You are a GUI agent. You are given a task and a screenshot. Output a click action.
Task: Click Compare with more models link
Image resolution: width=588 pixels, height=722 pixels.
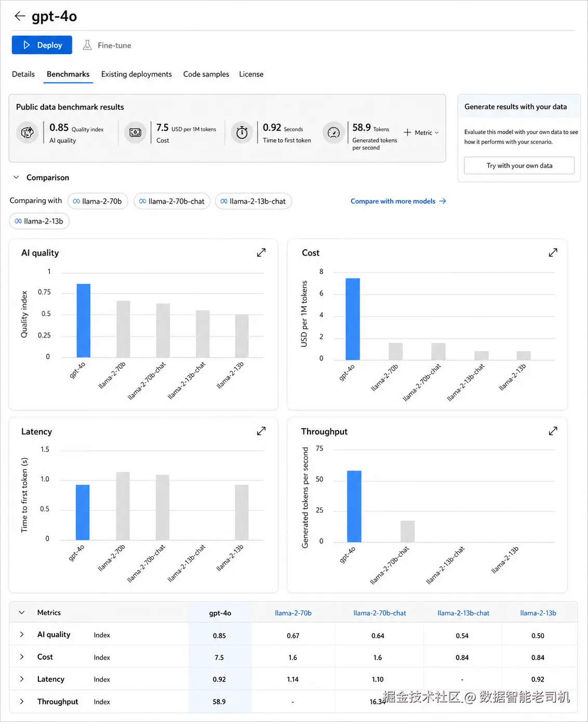pyautogui.click(x=398, y=201)
